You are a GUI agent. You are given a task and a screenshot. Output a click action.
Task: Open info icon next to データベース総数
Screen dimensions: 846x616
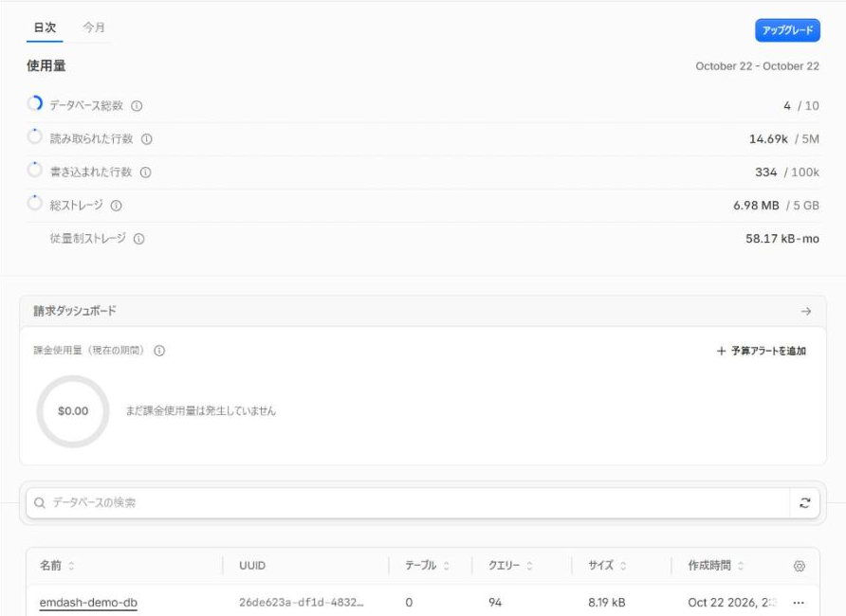coord(137,105)
